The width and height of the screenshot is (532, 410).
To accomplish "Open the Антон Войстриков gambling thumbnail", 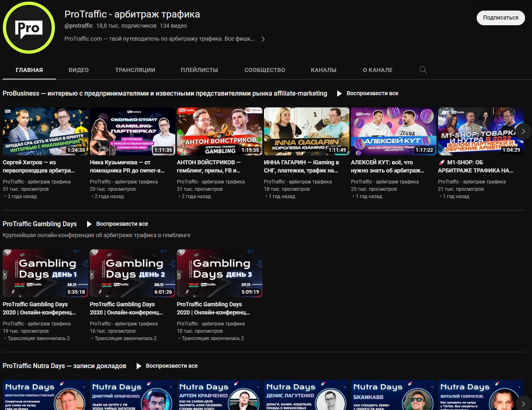I will tap(220, 131).
